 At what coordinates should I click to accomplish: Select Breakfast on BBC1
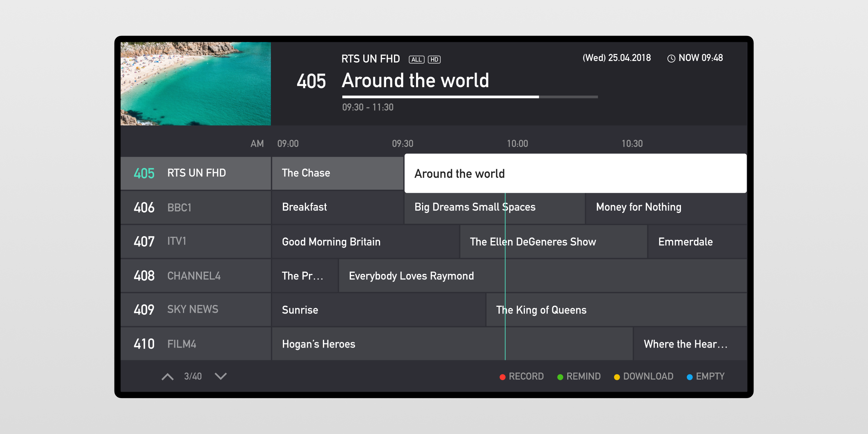click(x=337, y=207)
